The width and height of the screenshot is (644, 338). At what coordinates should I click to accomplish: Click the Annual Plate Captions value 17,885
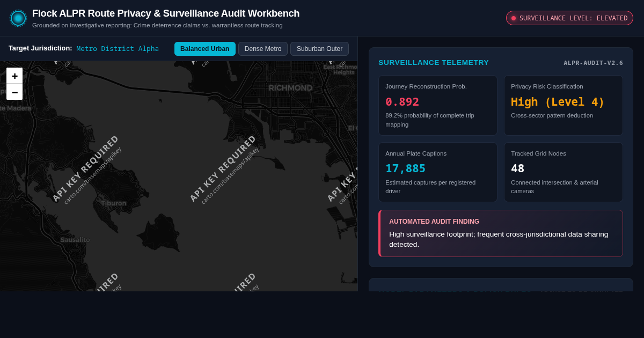tap(405, 168)
